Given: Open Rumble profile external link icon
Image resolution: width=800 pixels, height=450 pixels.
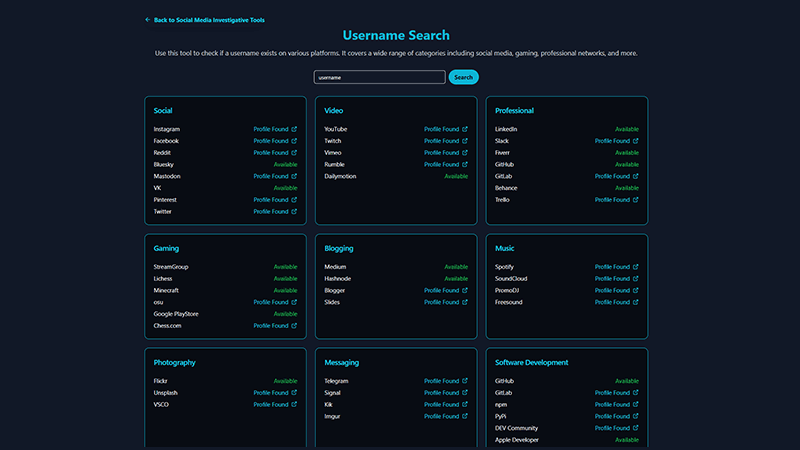Looking at the screenshot, I should [x=465, y=164].
